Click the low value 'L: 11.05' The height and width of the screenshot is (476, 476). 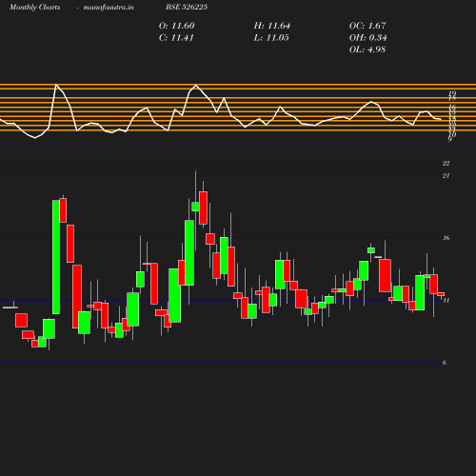coord(271,38)
